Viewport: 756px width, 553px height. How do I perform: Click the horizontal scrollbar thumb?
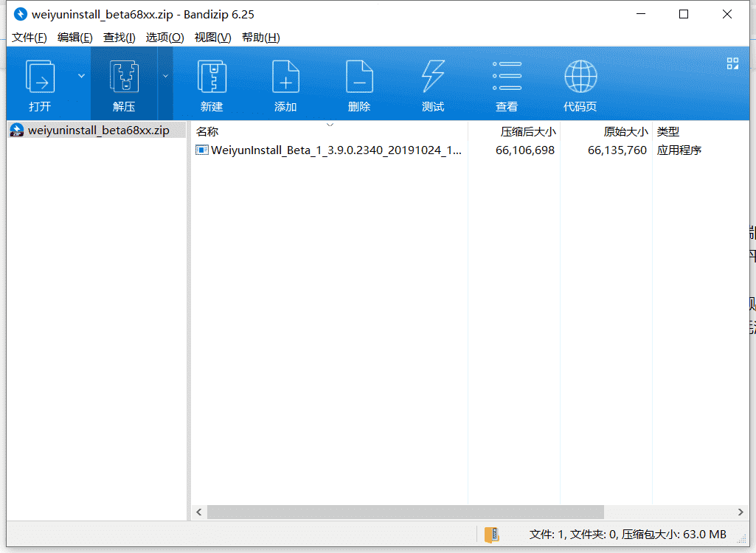click(406, 512)
